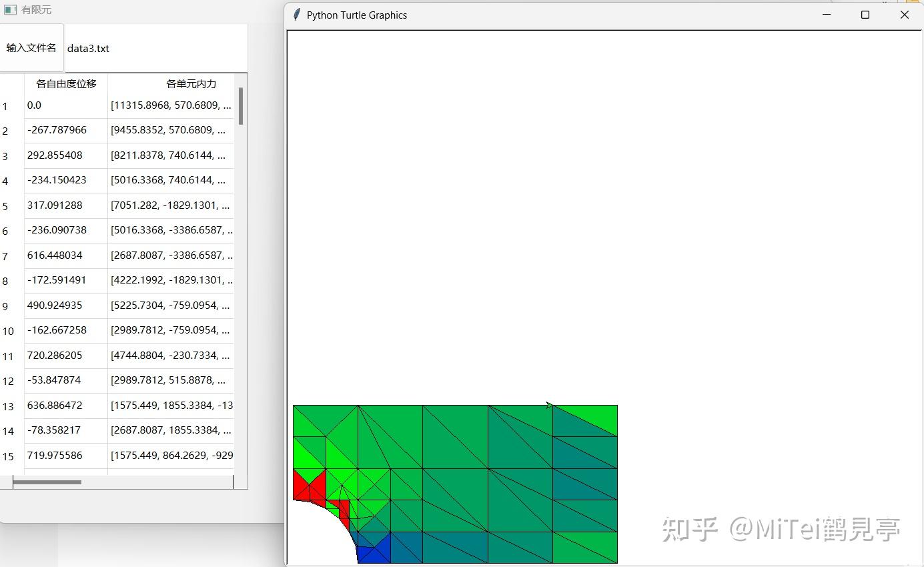
Task: Select displacement cell -53.847874
Action: click(66, 380)
